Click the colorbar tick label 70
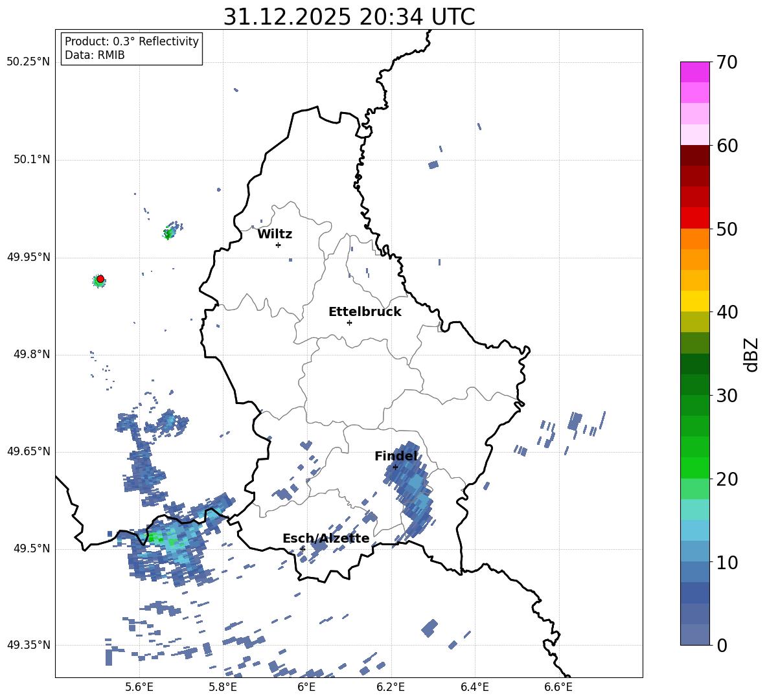The width and height of the screenshot is (767, 700). 727,62
